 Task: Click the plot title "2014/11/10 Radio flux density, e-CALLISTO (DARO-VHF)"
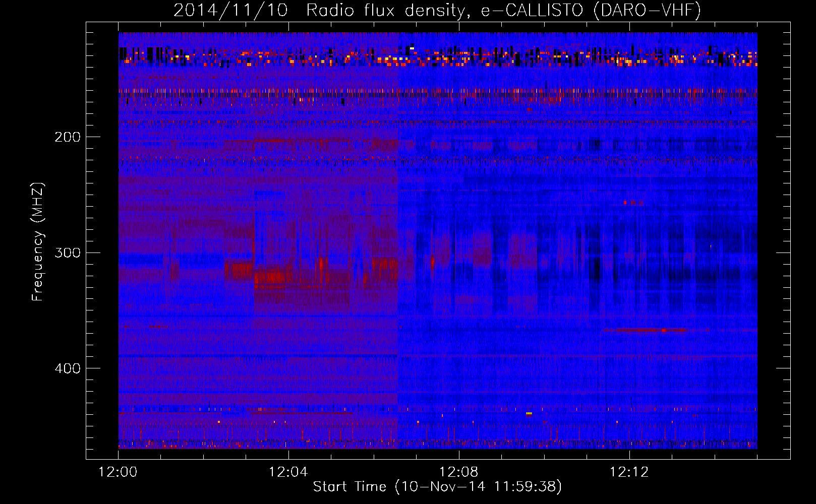point(437,11)
